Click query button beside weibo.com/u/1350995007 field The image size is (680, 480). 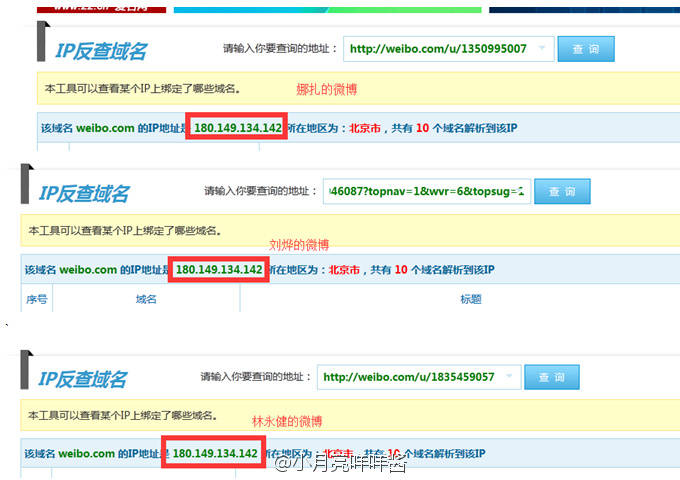point(586,49)
